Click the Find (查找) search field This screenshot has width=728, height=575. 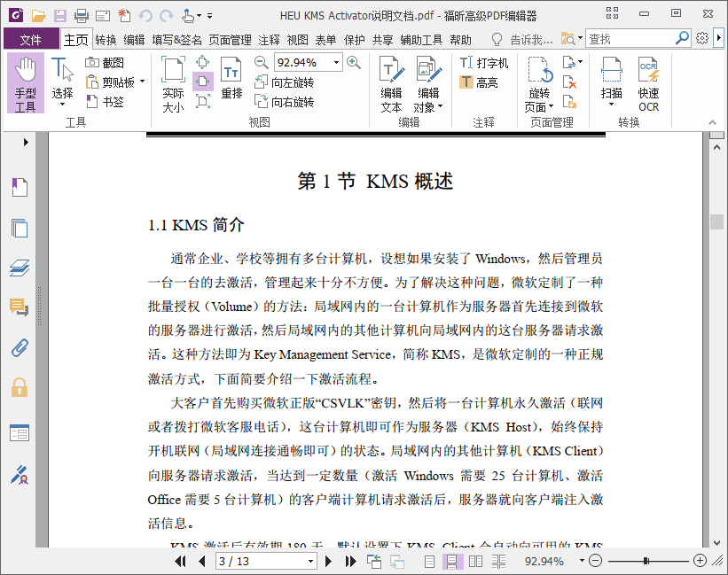coord(629,38)
